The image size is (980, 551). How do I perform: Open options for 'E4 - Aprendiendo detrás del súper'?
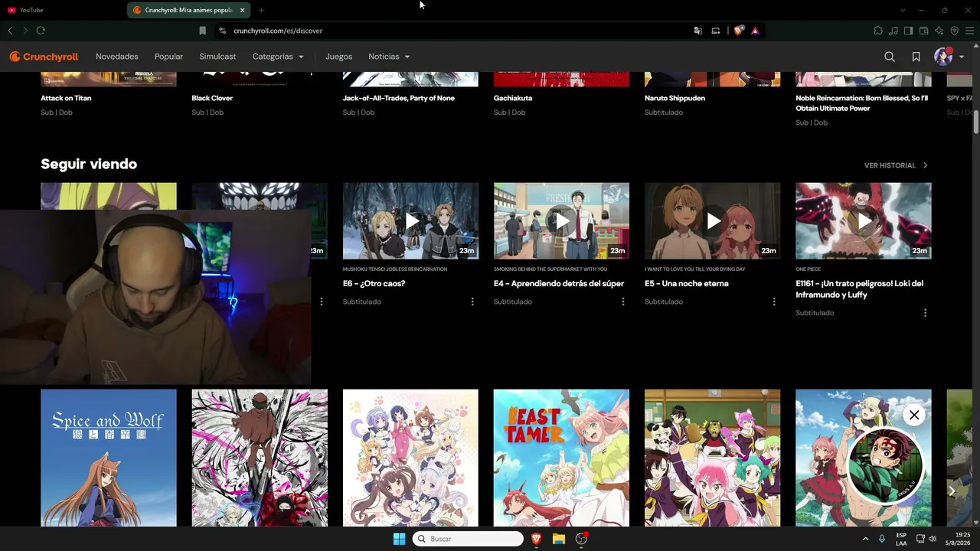(623, 302)
